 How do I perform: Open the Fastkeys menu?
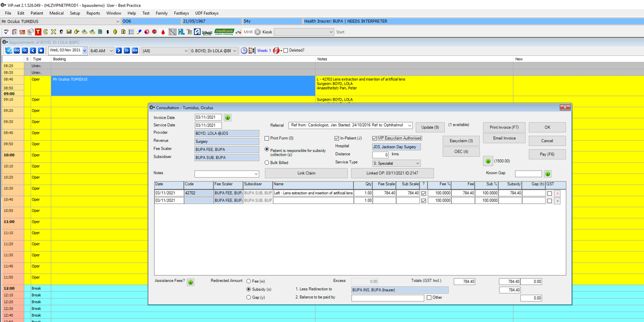tap(181, 13)
